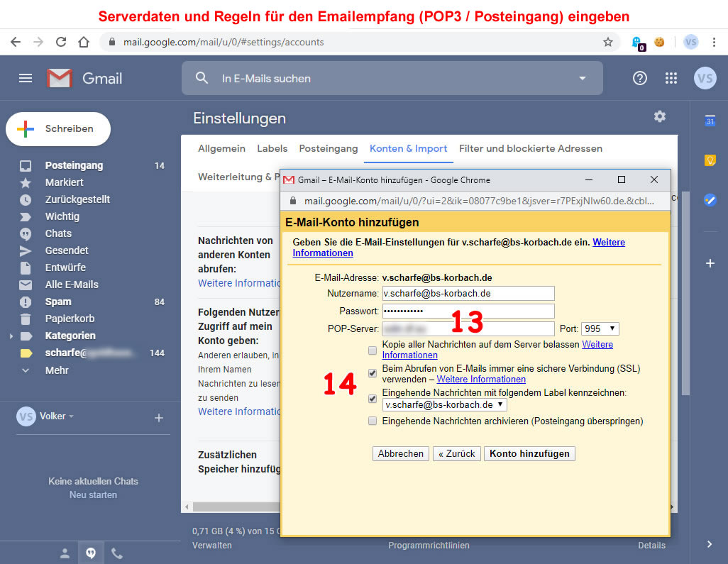
Task: Open Google Tasks side panel icon
Action: tap(710, 200)
